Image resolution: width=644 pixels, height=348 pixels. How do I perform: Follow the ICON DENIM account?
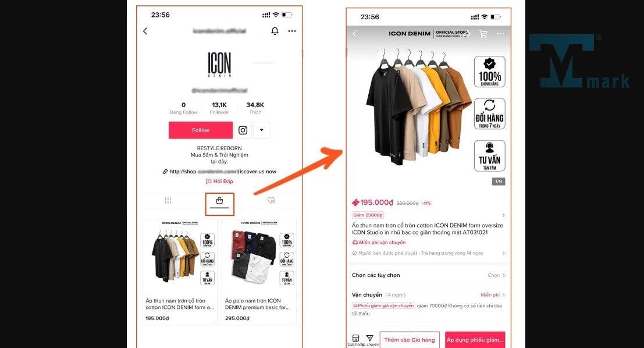201,130
